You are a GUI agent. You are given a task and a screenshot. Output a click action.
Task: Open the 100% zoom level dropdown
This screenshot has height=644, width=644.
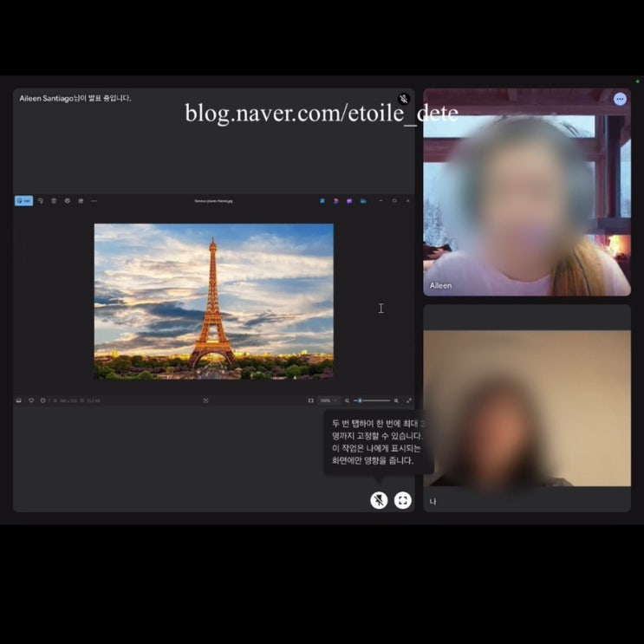pos(329,400)
